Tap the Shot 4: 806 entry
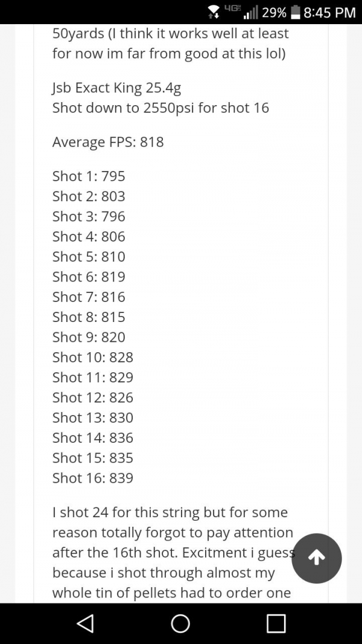The width and height of the screenshot is (362, 644). click(x=89, y=237)
